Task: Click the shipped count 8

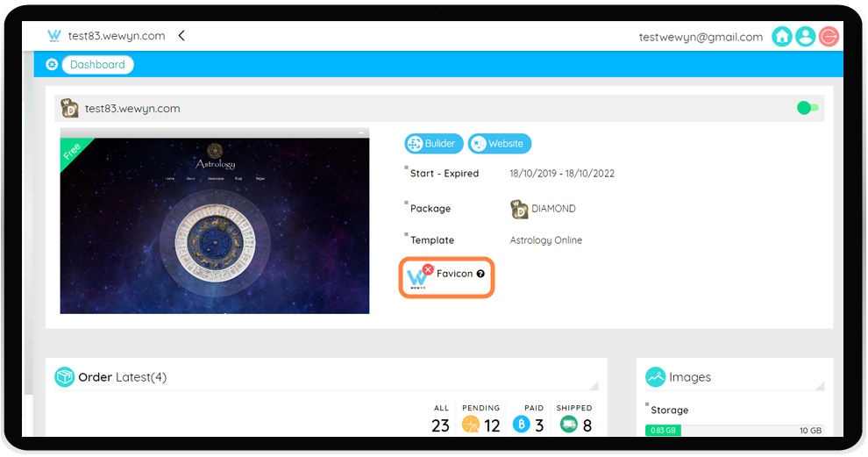Action: click(587, 425)
